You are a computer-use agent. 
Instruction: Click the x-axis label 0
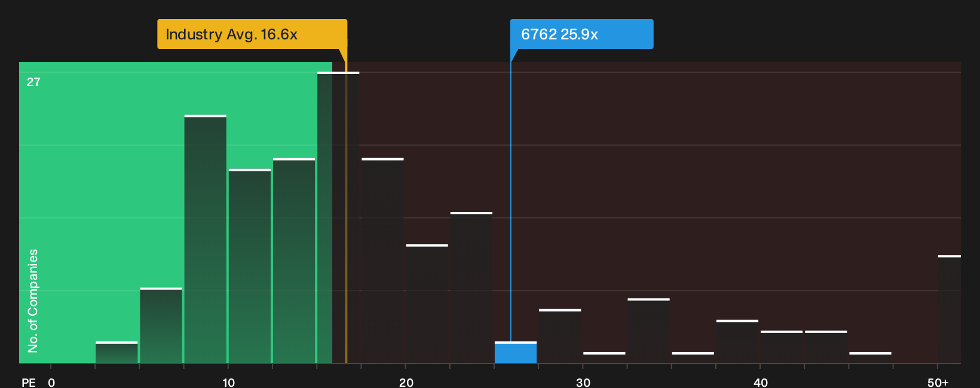pyautogui.click(x=51, y=382)
